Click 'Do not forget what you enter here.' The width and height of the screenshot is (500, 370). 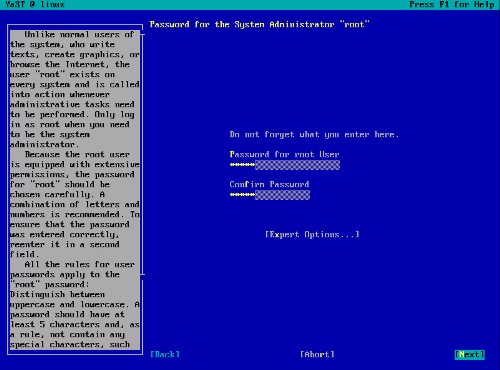314,135
